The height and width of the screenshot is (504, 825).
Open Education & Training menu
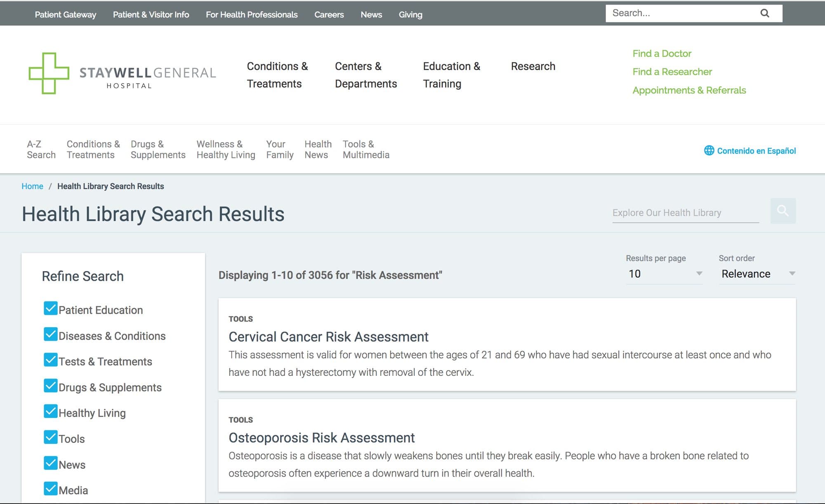451,75
